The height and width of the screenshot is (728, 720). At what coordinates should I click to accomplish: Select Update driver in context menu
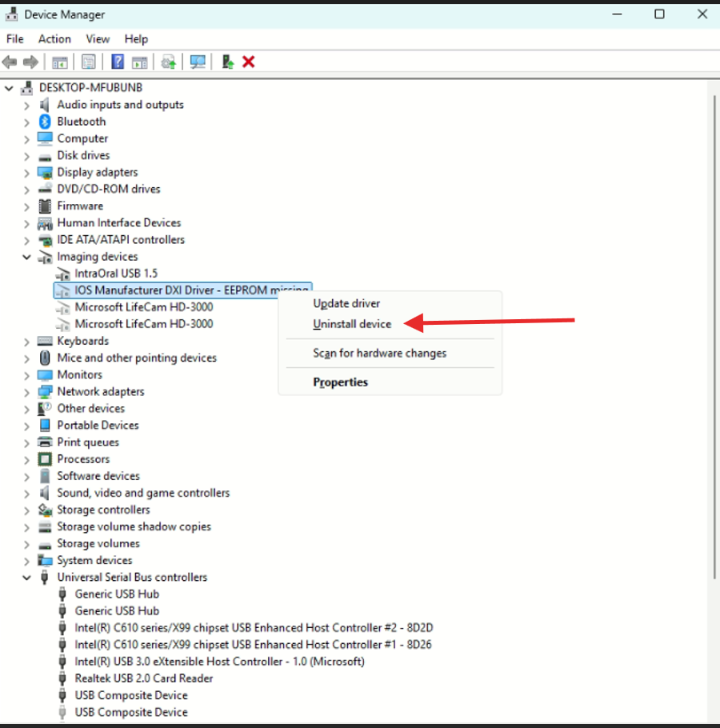346,303
